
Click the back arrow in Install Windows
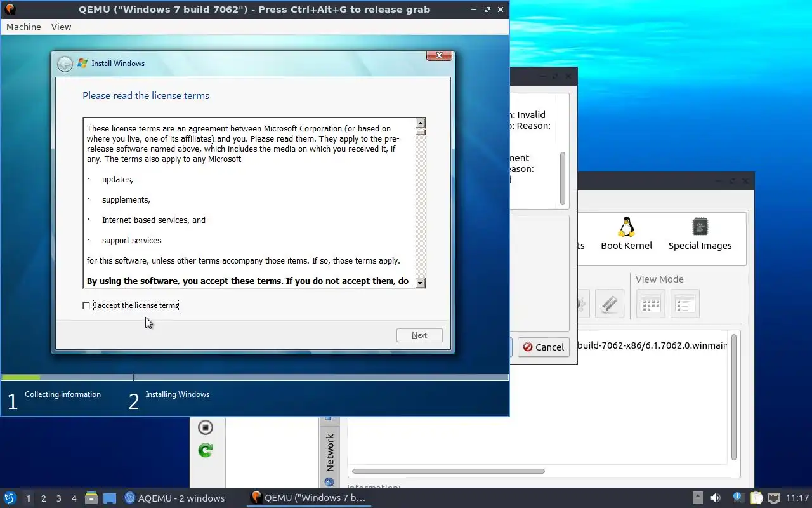[x=65, y=63]
